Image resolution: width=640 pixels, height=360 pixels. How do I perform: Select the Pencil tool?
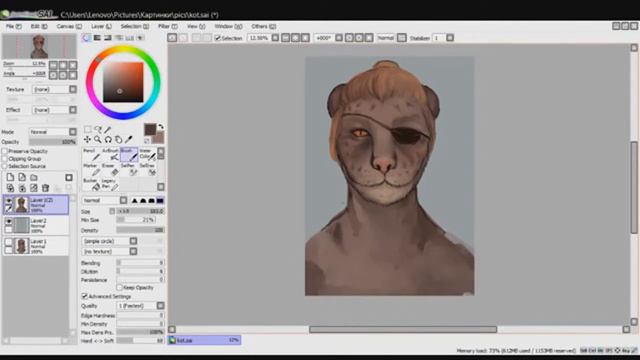[x=91, y=155]
